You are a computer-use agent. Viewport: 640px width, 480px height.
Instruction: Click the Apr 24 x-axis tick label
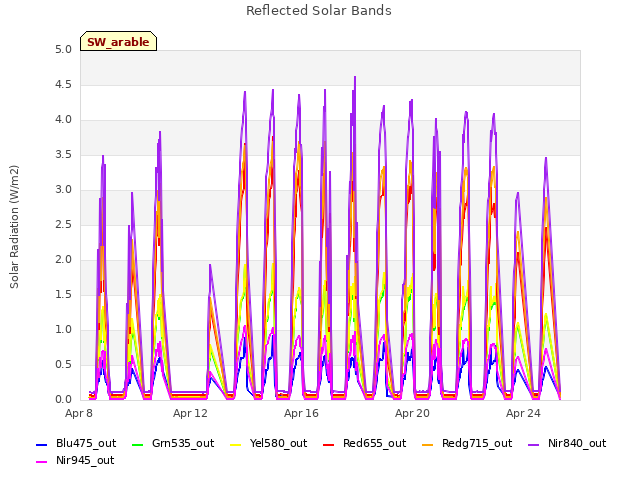[523, 413]
